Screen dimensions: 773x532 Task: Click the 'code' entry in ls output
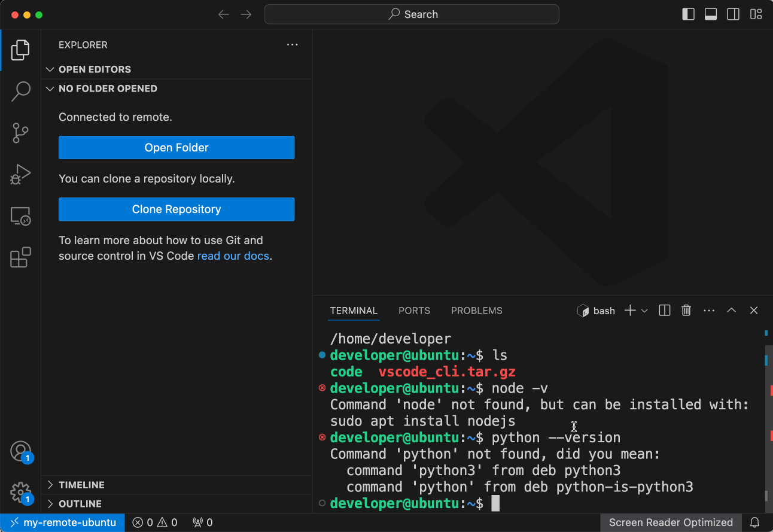[346, 372]
